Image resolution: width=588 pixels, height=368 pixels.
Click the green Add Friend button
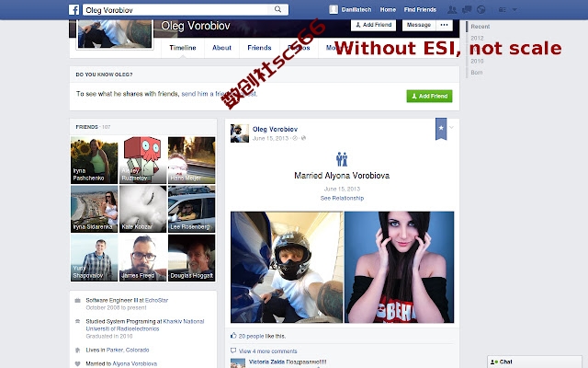tap(429, 96)
